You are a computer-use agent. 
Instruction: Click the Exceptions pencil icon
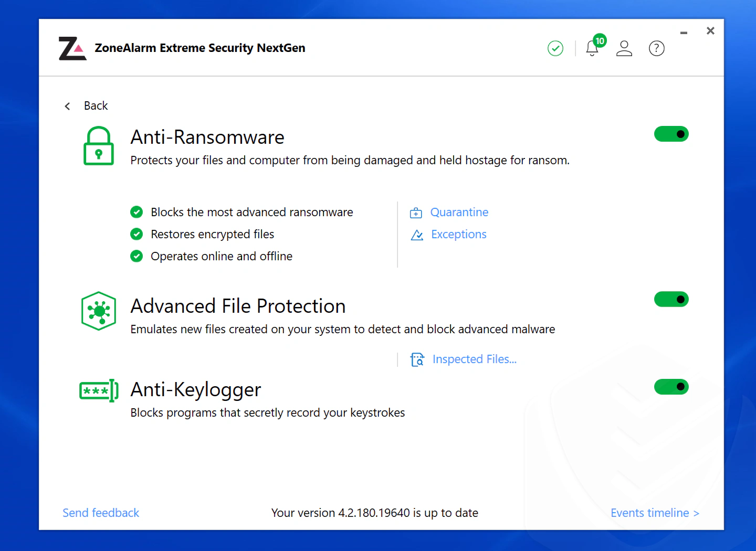click(x=417, y=235)
